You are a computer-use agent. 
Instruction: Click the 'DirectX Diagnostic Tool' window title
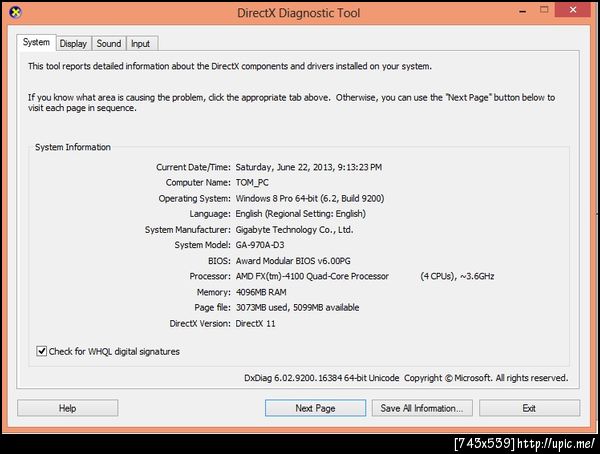pos(298,13)
